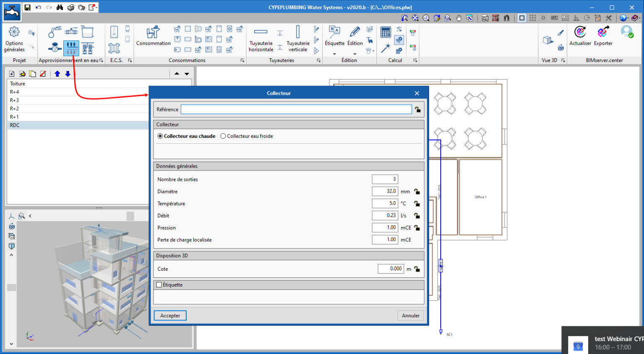Viewport: 644px width, 354px height.
Task: Enable the Étiquette checkbox
Action: 159,285
